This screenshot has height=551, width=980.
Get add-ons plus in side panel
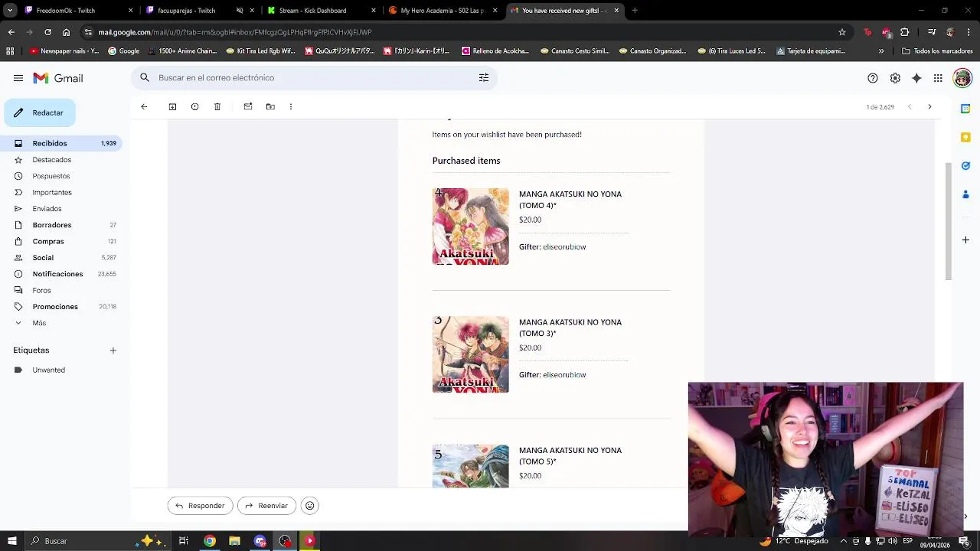tap(965, 240)
